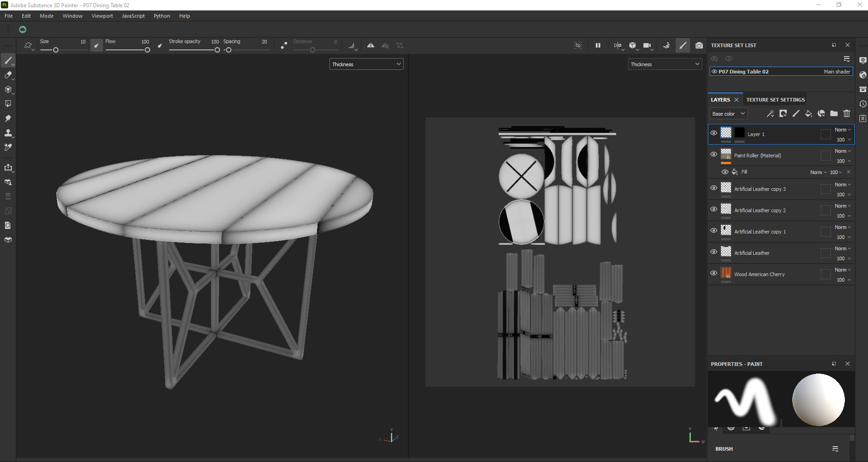Open the Viewport menu
The height and width of the screenshot is (462, 868).
102,16
